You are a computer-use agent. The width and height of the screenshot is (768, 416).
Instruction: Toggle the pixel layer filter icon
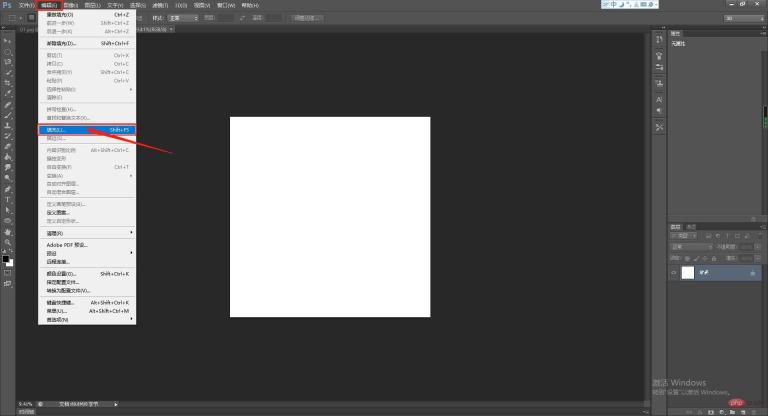click(x=708, y=236)
